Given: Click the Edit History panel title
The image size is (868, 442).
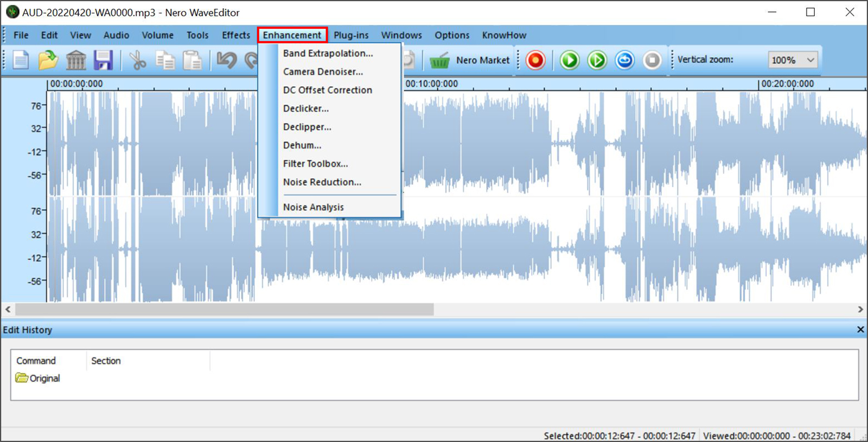Looking at the screenshot, I should click(28, 330).
